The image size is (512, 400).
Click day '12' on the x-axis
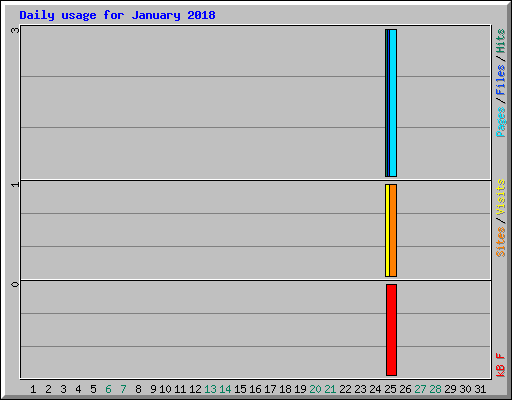[195, 389]
